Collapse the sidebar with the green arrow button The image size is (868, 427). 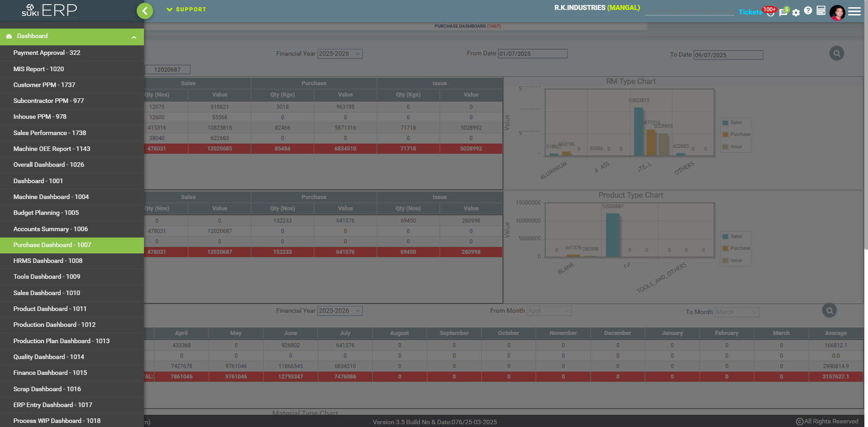tap(145, 11)
